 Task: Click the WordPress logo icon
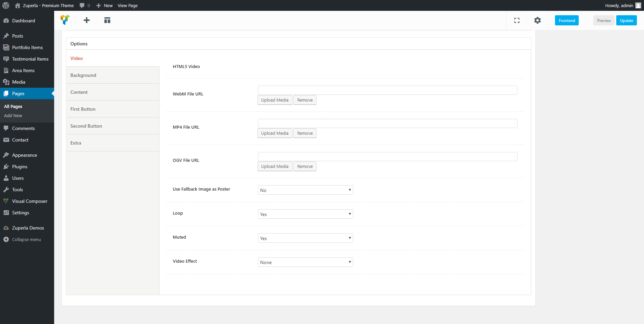6,5
